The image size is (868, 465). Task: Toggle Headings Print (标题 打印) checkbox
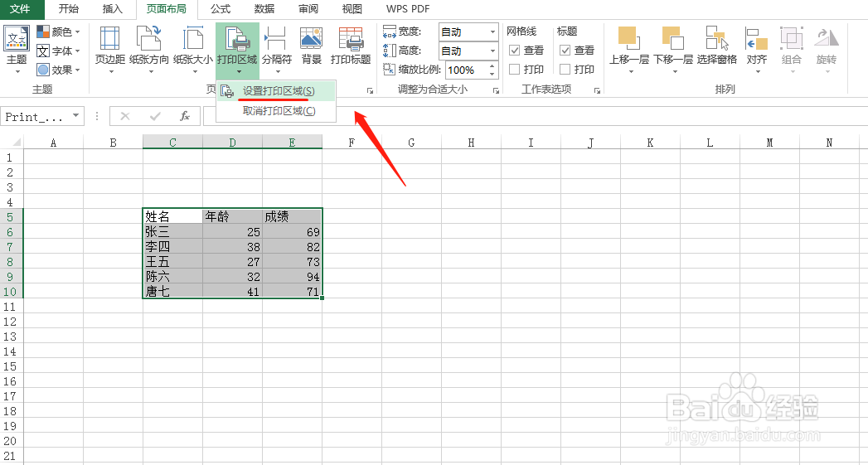point(565,69)
